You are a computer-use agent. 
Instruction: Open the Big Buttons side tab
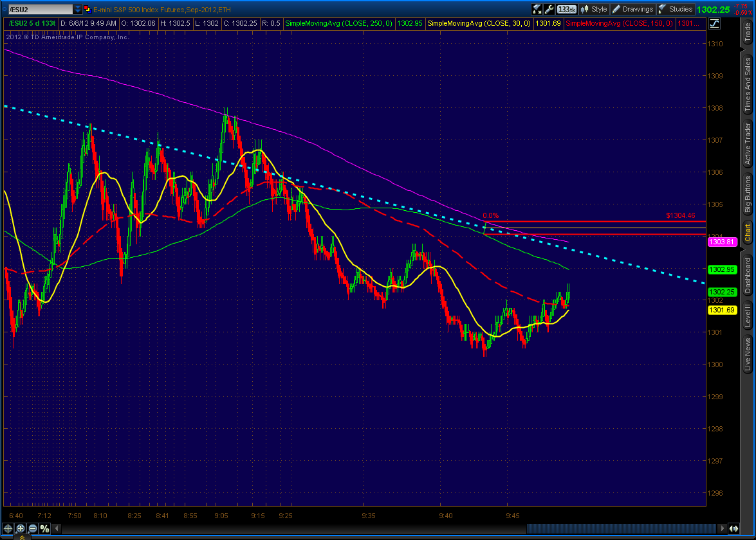748,194
